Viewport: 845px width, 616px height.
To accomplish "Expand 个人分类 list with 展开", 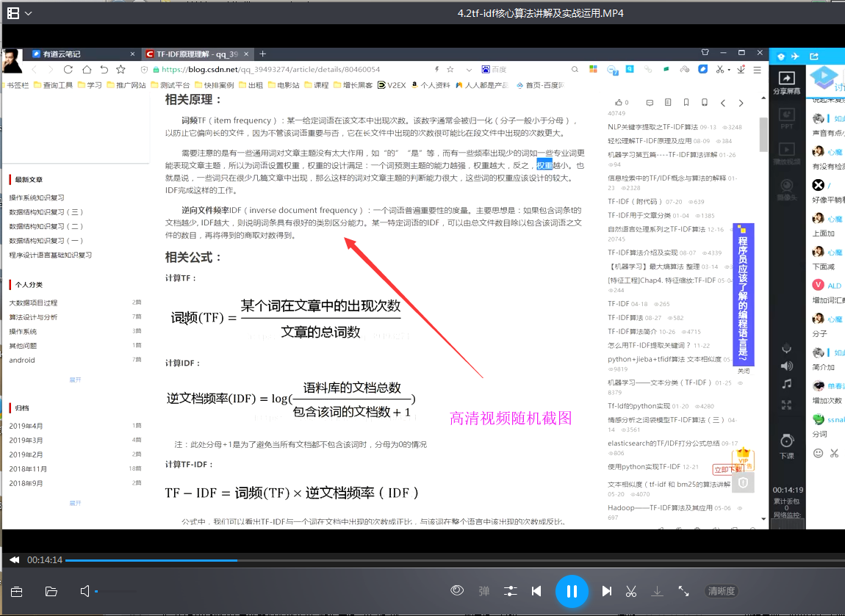I will pos(75,380).
